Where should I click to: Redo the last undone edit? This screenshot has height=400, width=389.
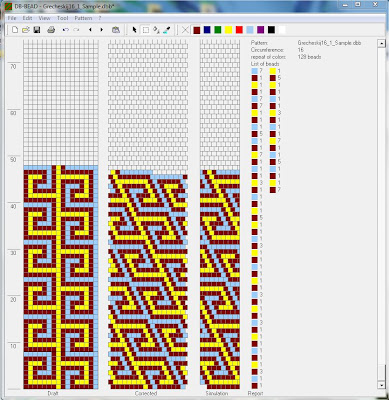76,30
